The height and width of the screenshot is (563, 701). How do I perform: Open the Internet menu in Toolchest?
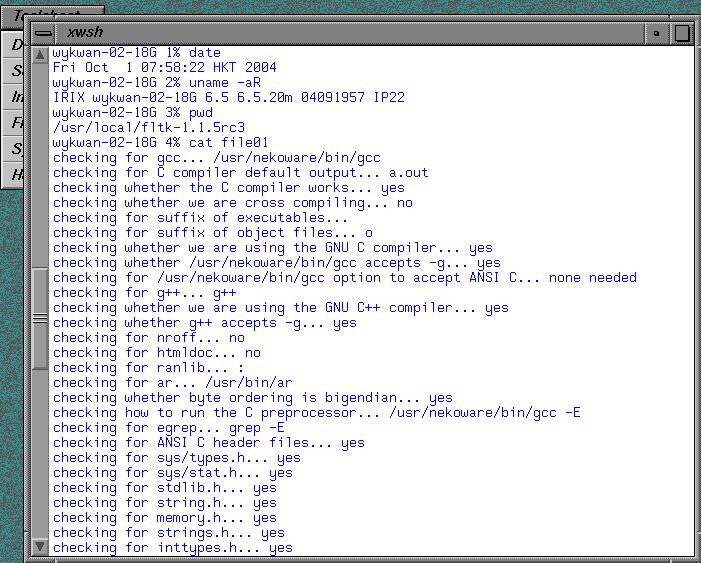[x=13, y=96]
